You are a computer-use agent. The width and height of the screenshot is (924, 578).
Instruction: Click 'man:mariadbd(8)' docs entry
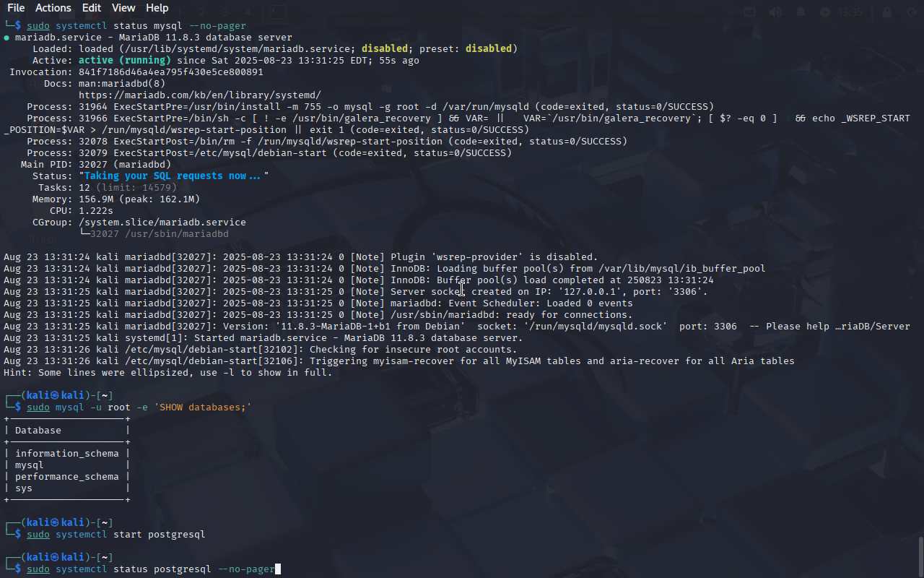point(122,84)
